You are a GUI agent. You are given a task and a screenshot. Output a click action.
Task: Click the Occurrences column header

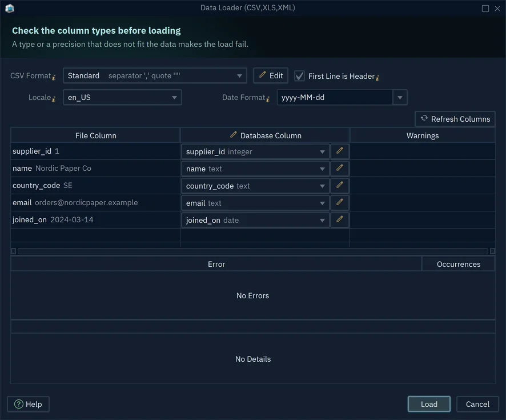tap(458, 264)
